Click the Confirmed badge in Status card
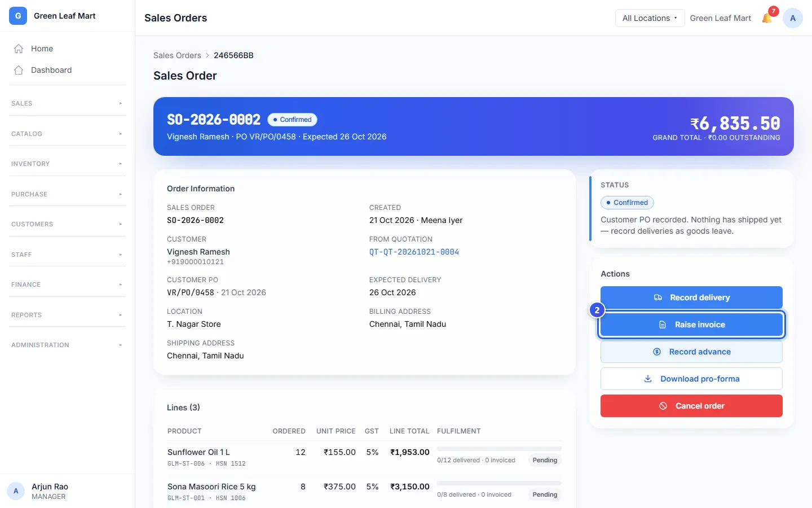The width and height of the screenshot is (812, 508). coord(627,203)
